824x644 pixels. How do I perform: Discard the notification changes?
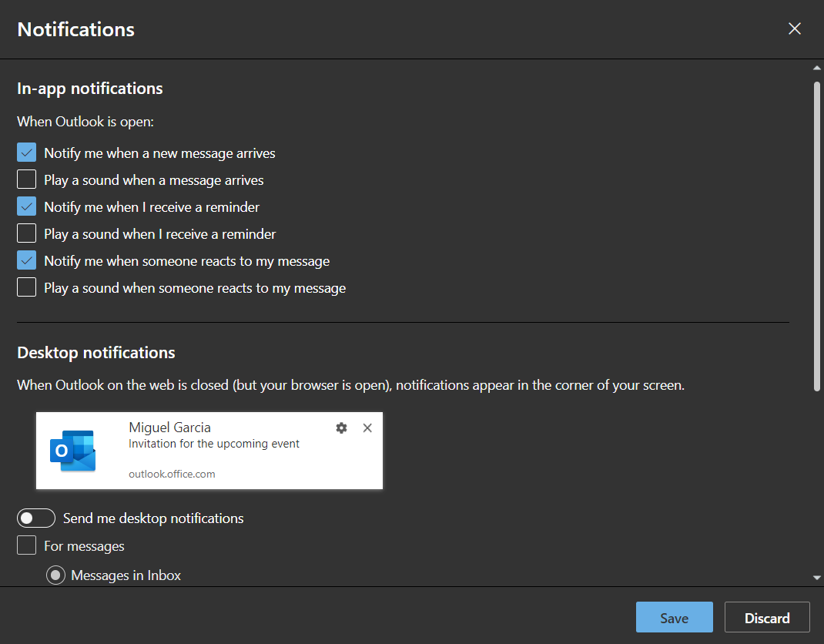click(x=766, y=617)
